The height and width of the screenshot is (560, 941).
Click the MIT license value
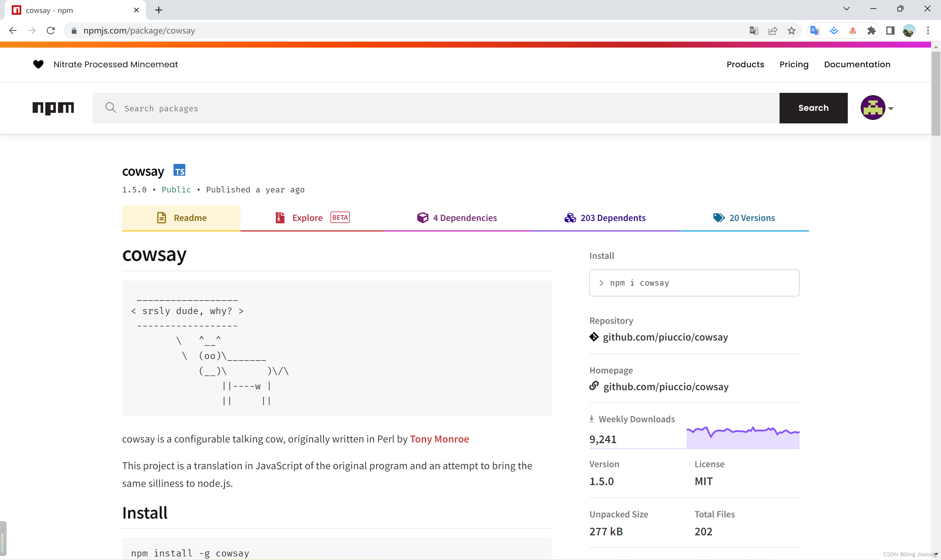click(x=703, y=481)
